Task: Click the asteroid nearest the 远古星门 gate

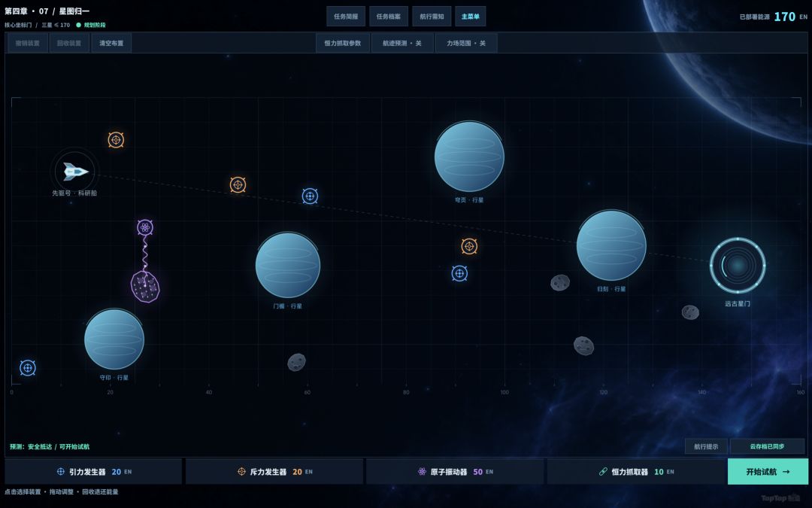Action: 690,312
